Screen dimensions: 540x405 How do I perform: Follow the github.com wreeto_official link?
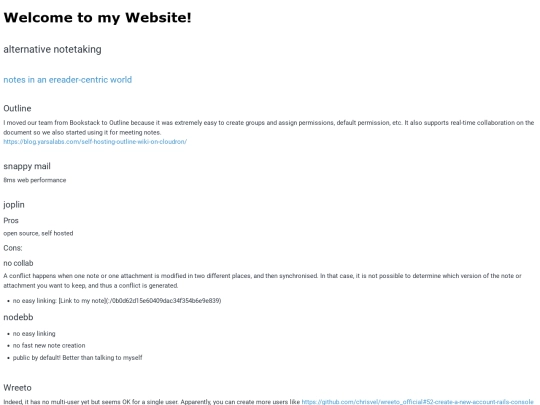(417, 402)
